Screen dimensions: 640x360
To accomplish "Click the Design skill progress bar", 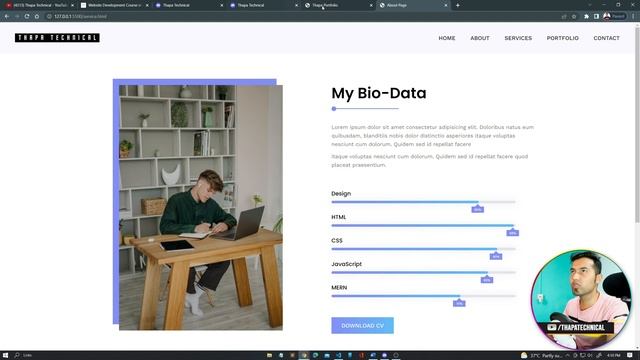I will coord(423,202).
